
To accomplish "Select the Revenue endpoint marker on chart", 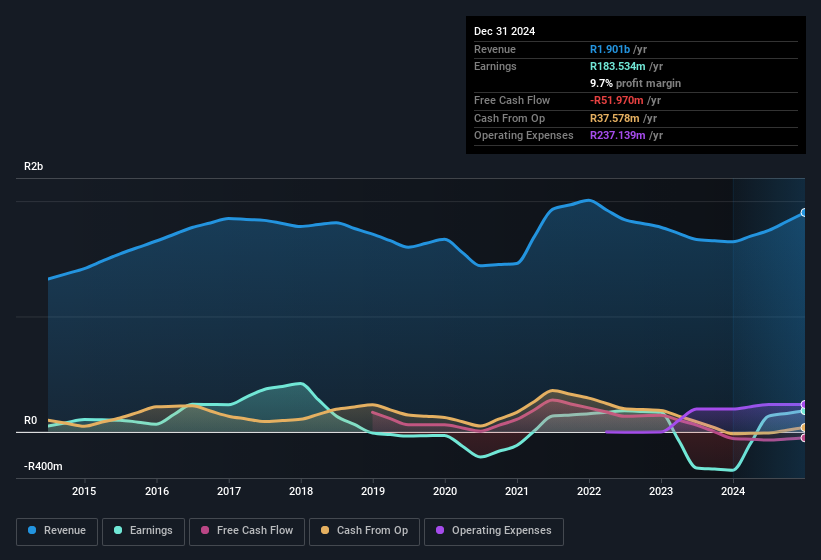I will pos(804,212).
